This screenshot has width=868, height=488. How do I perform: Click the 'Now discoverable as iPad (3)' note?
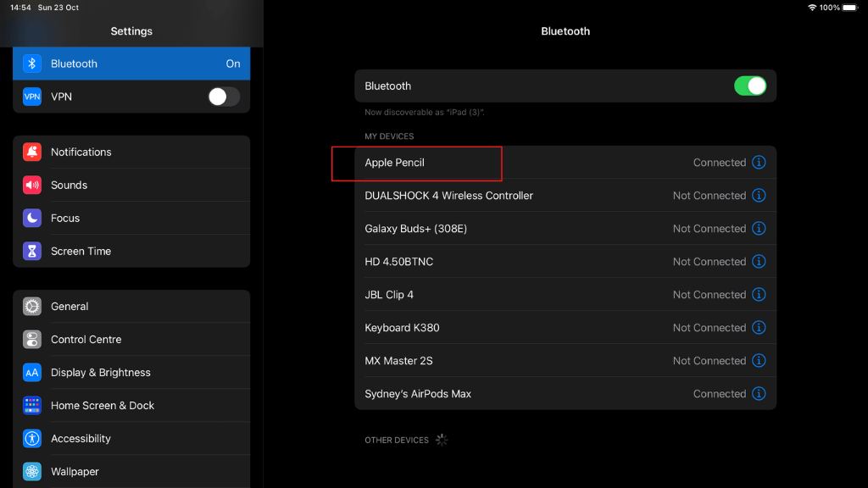click(x=425, y=113)
